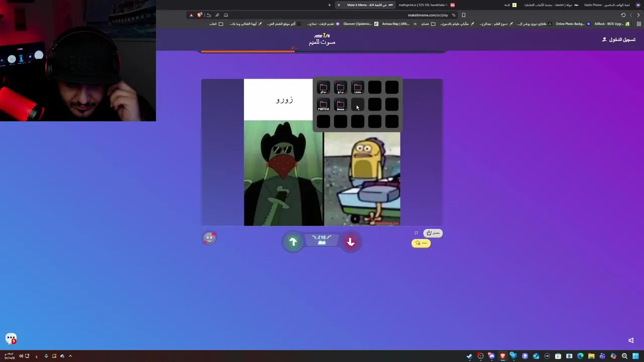Click the microphone tray icon
644x362 pixels.
46,356
